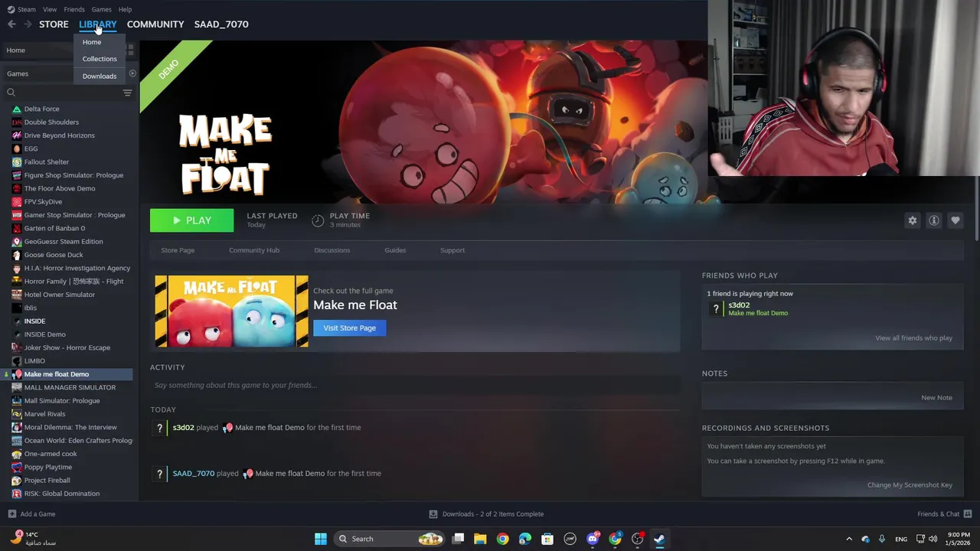
Task: Open the Friends menu
Action: [74, 9]
